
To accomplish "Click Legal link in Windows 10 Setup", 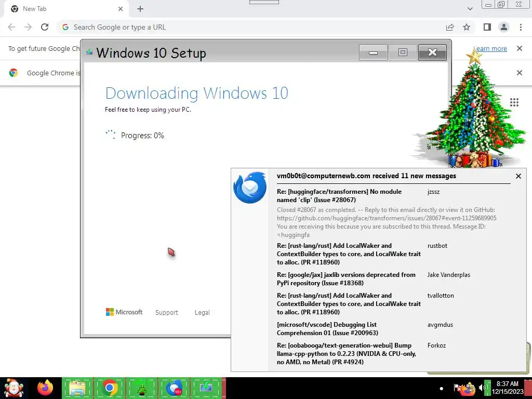I will [202, 312].
